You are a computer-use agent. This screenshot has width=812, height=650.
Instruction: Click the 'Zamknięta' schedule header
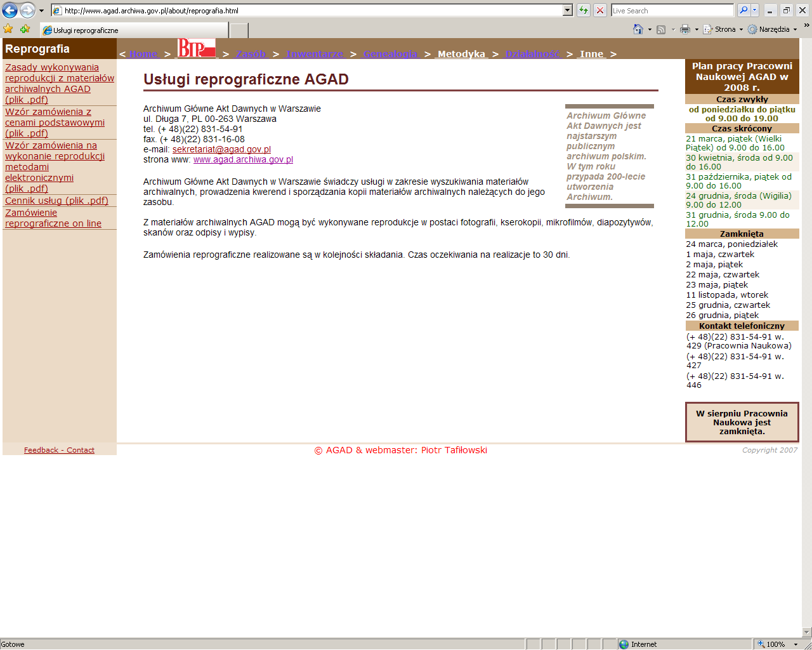(x=742, y=234)
